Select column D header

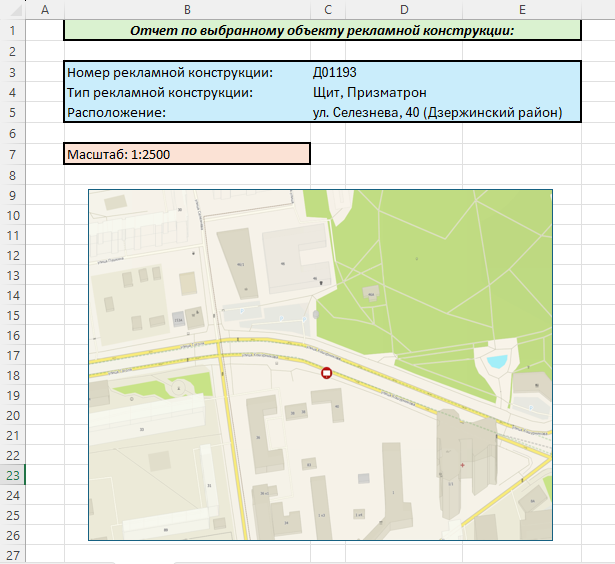pyautogui.click(x=403, y=9)
